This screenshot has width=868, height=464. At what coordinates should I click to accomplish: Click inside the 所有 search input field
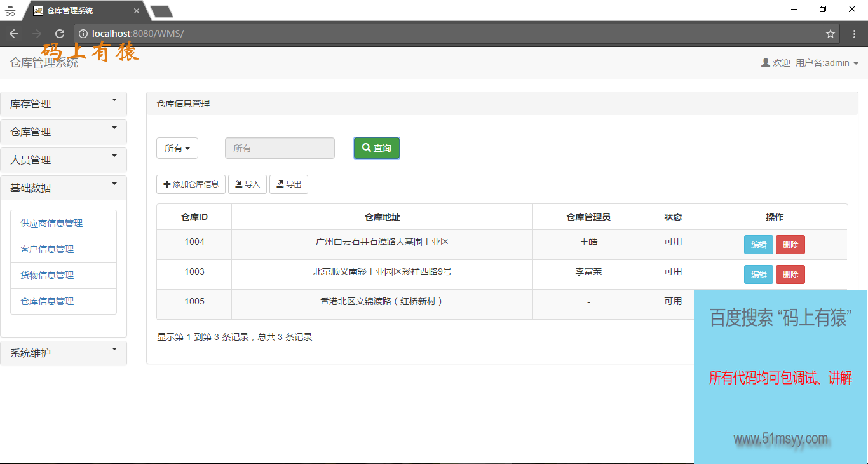click(280, 147)
